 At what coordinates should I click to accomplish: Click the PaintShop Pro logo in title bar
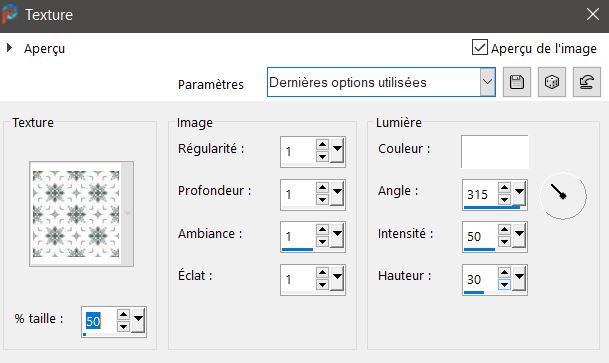coord(9,14)
